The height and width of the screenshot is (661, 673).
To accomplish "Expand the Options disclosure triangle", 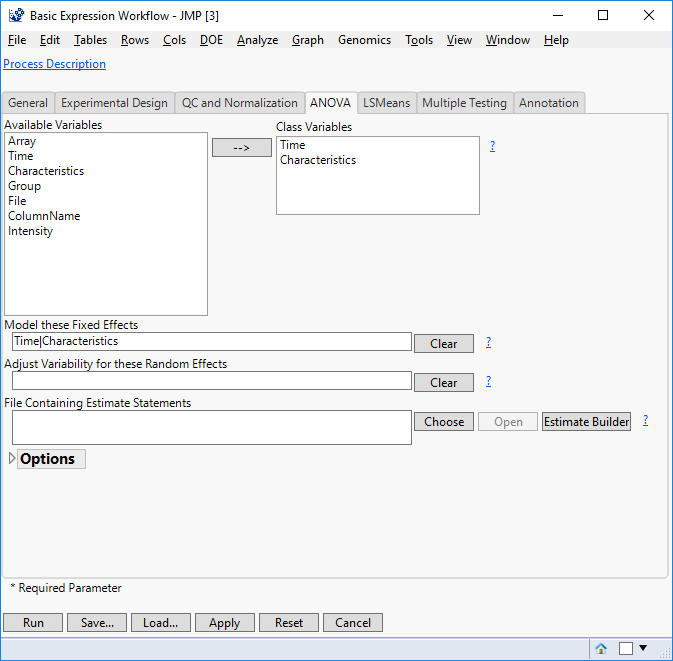I will 12,458.
